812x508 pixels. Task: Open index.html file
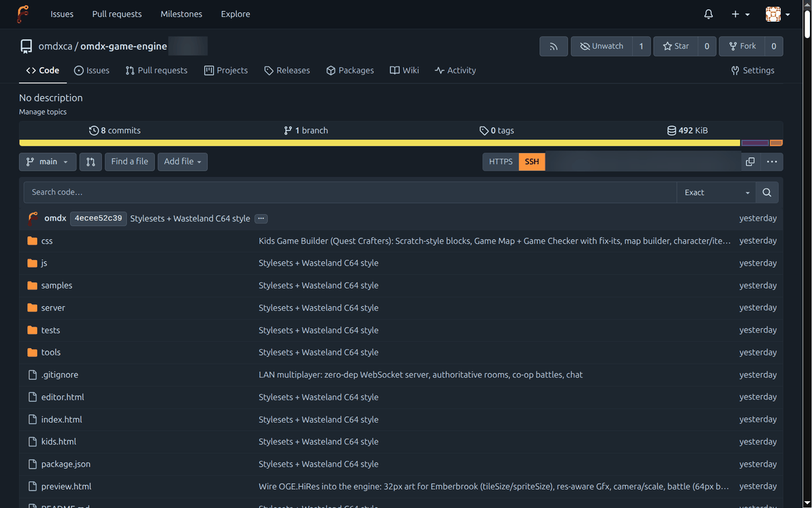click(62, 419)
